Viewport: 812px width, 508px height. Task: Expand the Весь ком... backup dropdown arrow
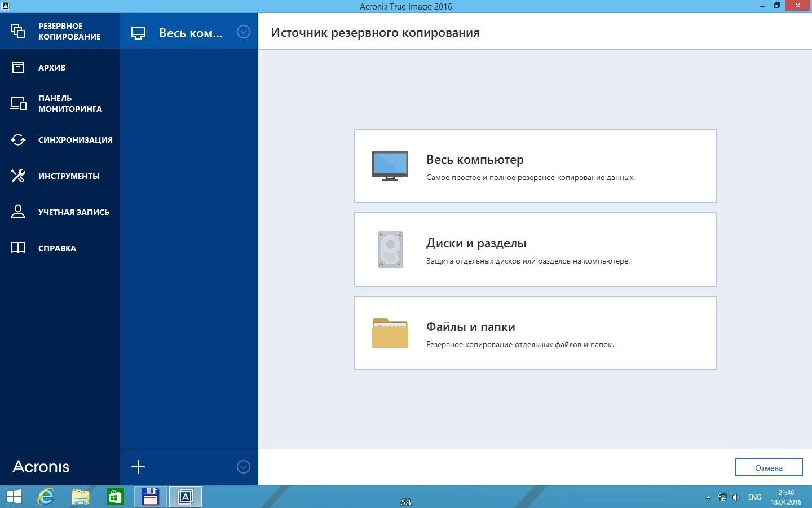[244, 32]
